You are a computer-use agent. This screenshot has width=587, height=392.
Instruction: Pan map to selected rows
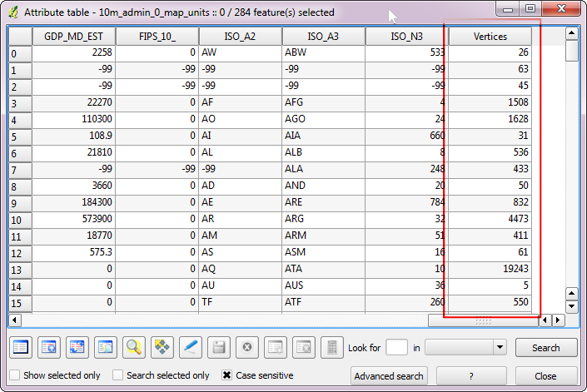(x=162, y=348)
